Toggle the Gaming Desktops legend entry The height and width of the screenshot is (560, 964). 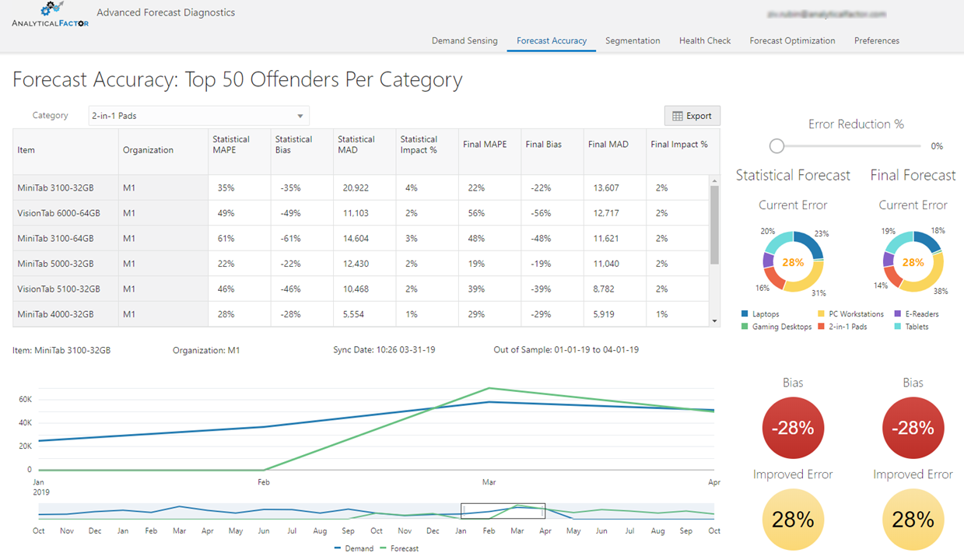(x=776, y=327)
